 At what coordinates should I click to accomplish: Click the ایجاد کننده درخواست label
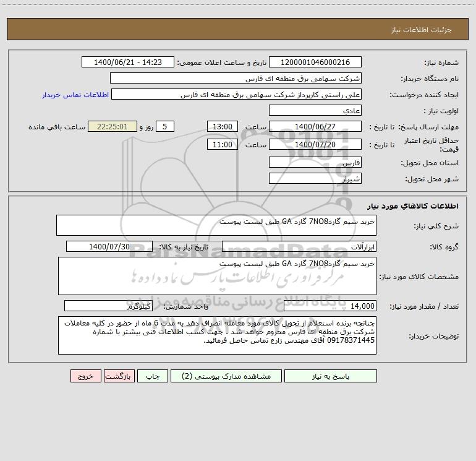point(424,95)
